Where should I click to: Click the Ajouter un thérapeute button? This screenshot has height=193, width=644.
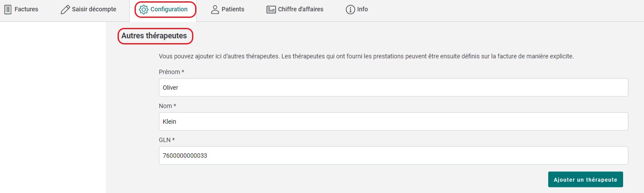[586, 179]
